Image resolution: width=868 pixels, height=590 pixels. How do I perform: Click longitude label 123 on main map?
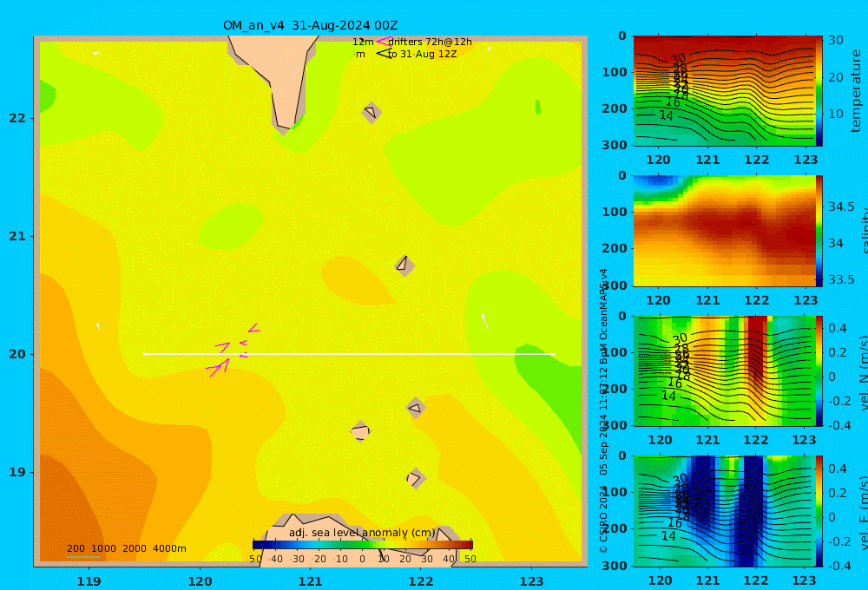point(531,581)
